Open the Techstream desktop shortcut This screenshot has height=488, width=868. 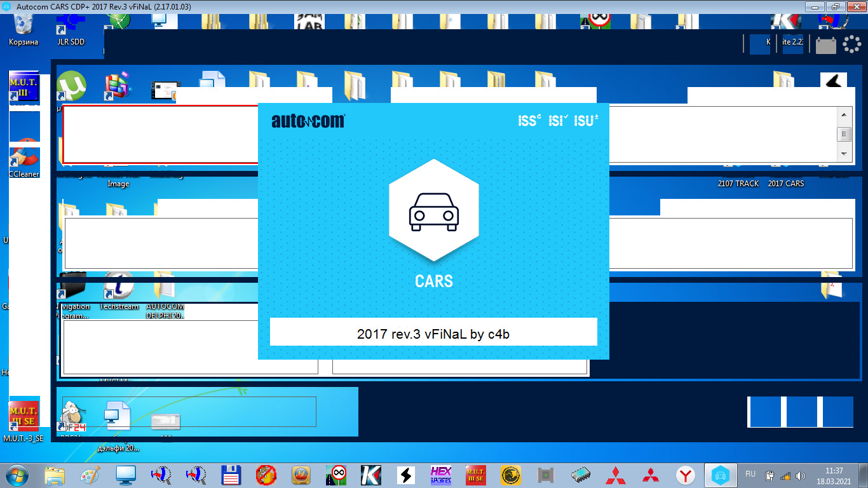(x=118, y=291)
